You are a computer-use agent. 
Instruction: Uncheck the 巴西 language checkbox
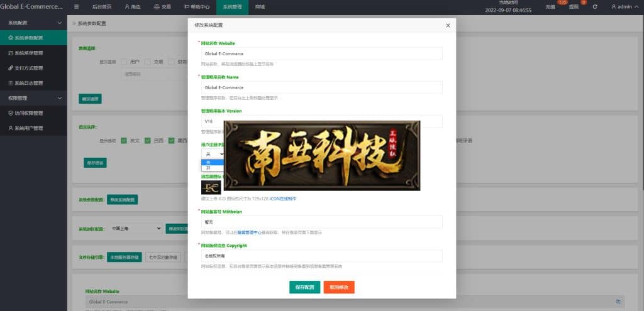147,140
